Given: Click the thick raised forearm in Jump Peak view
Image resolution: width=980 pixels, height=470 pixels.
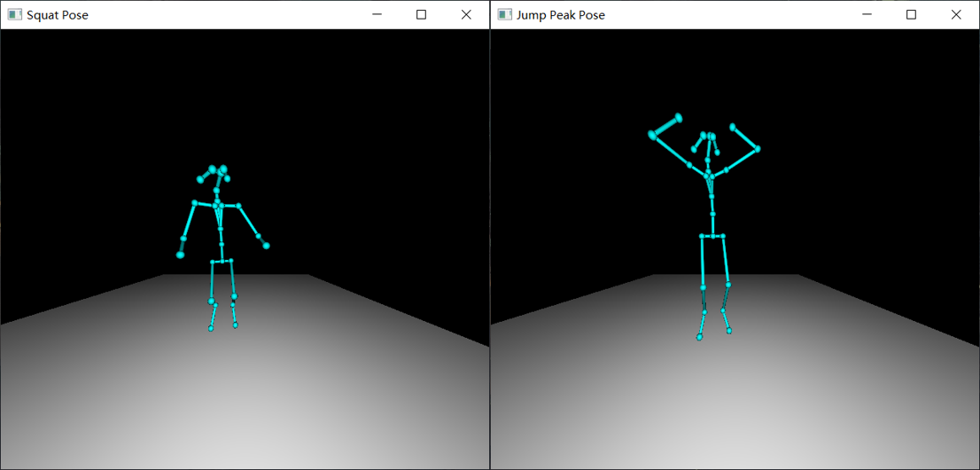Looking at the screenshot, I should click(665, 127).
